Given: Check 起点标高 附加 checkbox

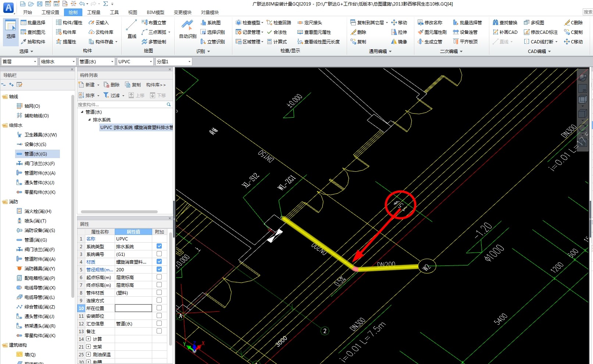Looking at the screenshot, I should (x=159, y=277).
